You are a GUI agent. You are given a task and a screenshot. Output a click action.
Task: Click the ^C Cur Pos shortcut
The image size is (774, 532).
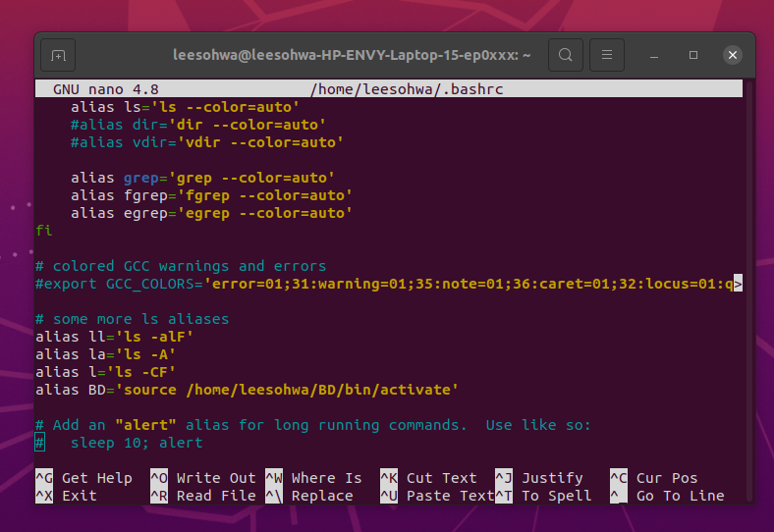point(654,478)
